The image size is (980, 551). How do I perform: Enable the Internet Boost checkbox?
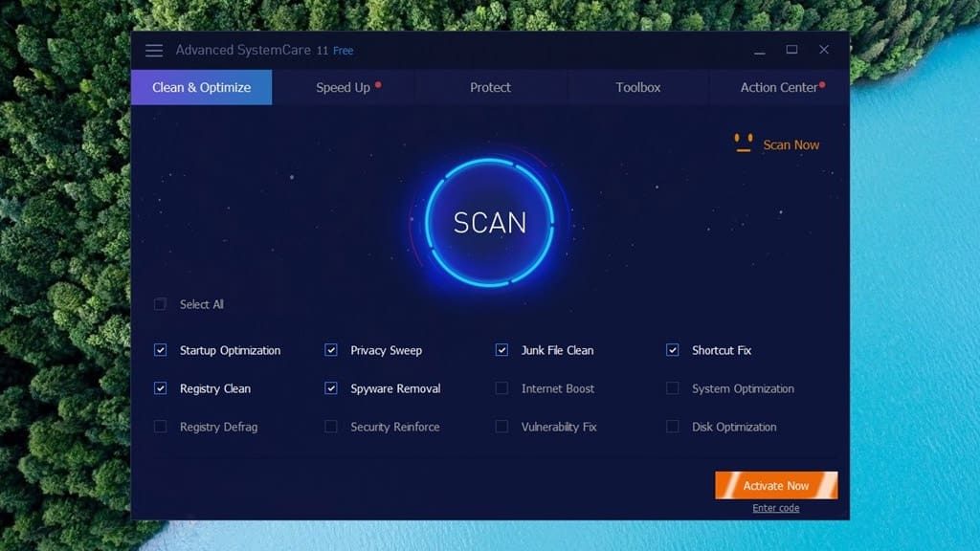click(x=501, y=388)
